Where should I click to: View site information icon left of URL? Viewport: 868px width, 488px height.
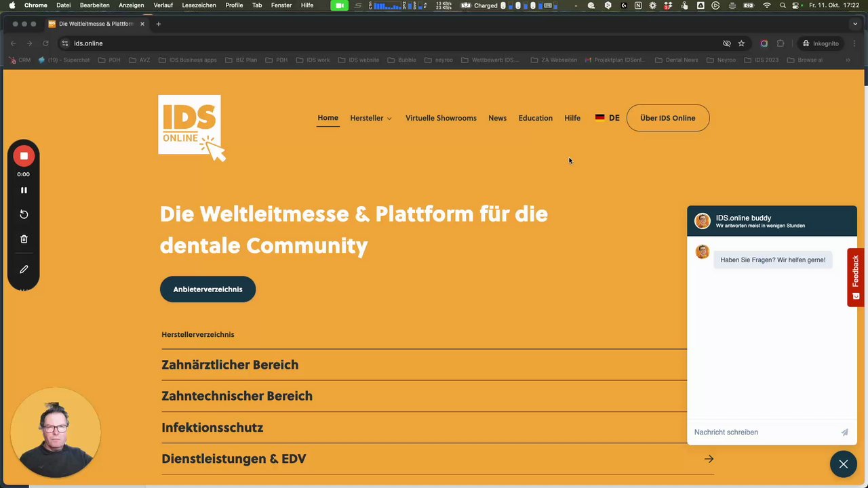tap(65, 43)
